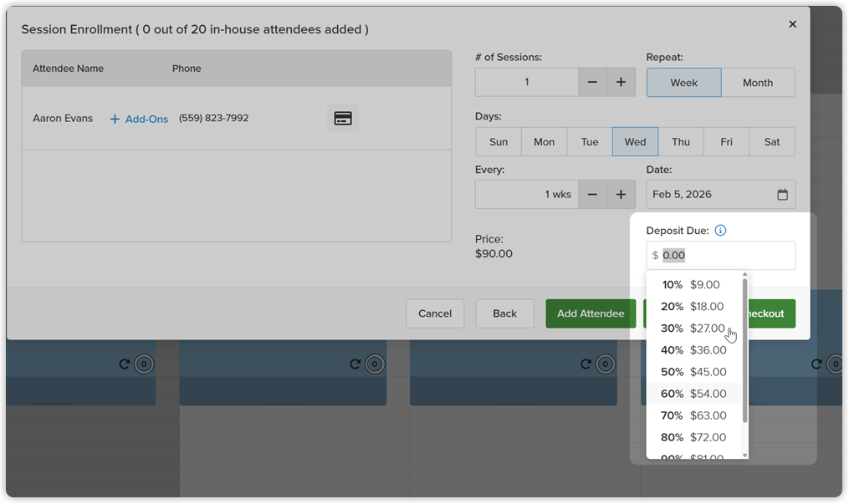Decrease number of sessions with minus button
This screenshot has height=504, width=849.
click(592, 82)
